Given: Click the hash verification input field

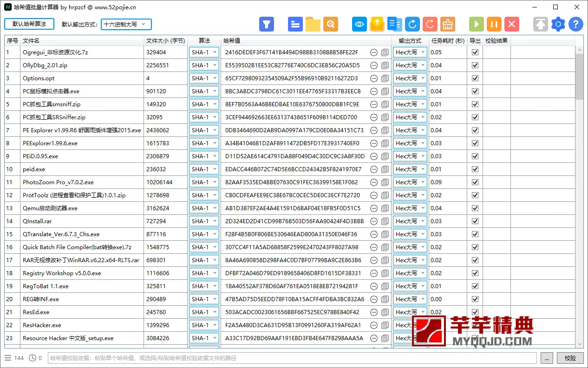Looking at the screenshot, I should coord(292,358).
